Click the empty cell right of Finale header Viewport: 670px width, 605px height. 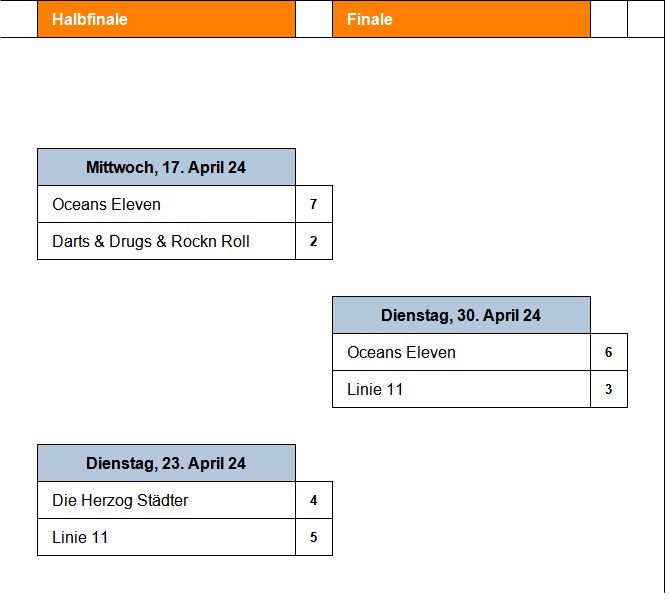click(x=609, y=19)
